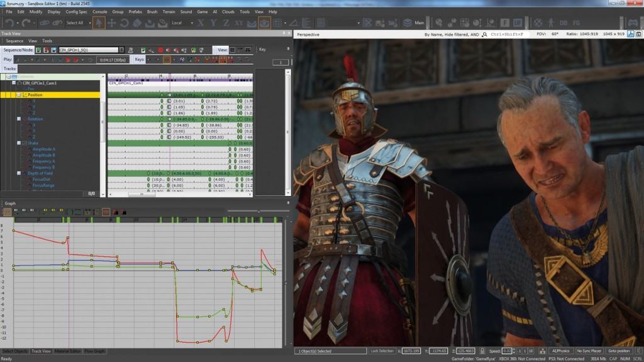Collapse the Depth of Field track group
This screenshot has width=644, height=362.
coord(19,173)
